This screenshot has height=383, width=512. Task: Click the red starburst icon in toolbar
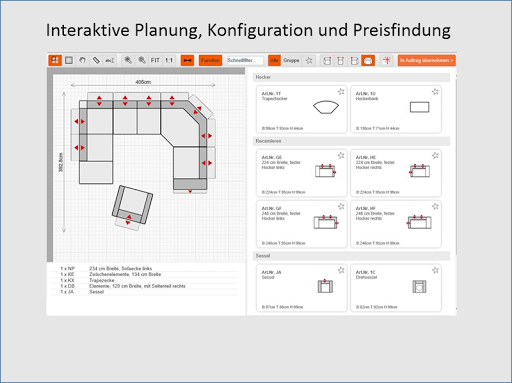point(387,60)
